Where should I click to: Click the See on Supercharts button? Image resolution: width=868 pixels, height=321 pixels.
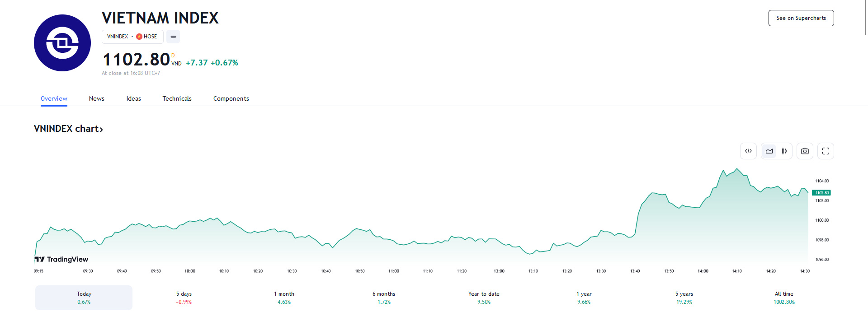coord(801,18)
